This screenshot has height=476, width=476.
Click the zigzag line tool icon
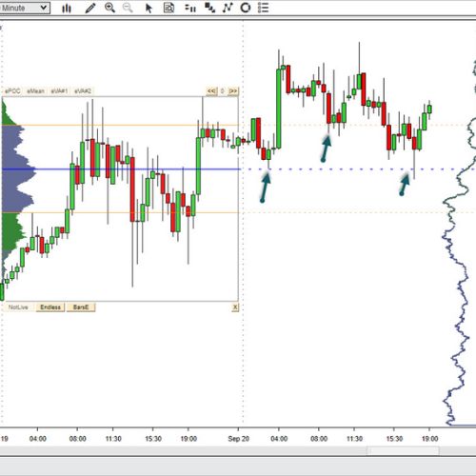tap(228, 8)
